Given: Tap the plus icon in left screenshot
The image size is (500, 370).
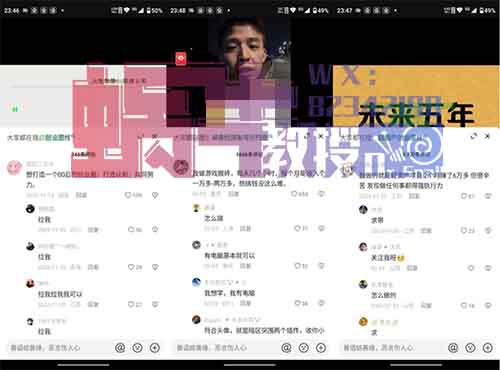Looking at the screenshot, I should [x=155, y=348].
